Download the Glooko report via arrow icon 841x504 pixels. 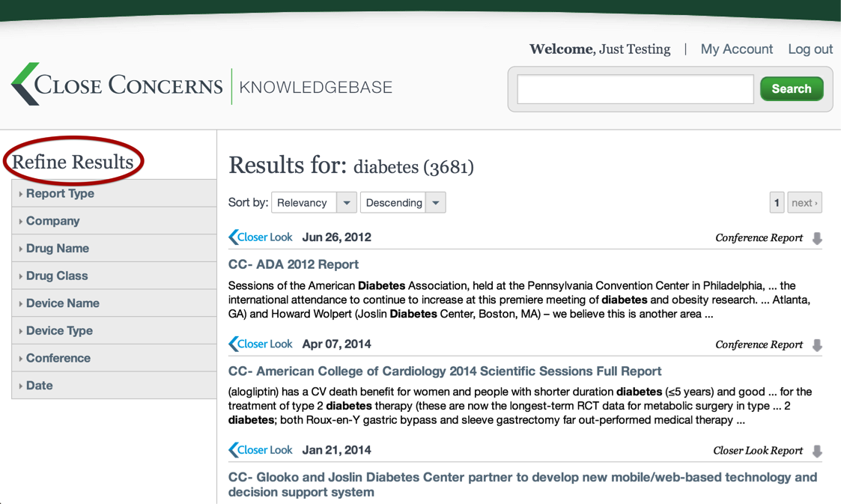817,451
